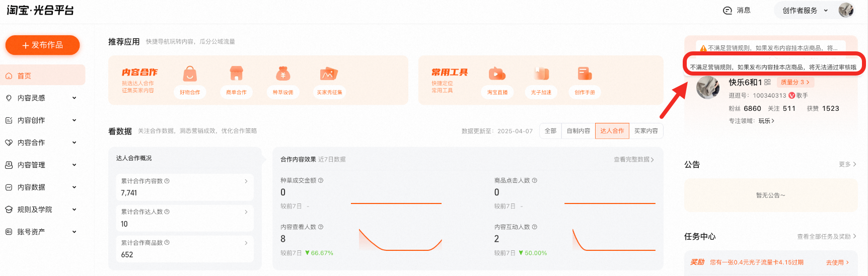Click the home icon beside 首页
This screenshot has width=868, height=276.
point(9,76)
